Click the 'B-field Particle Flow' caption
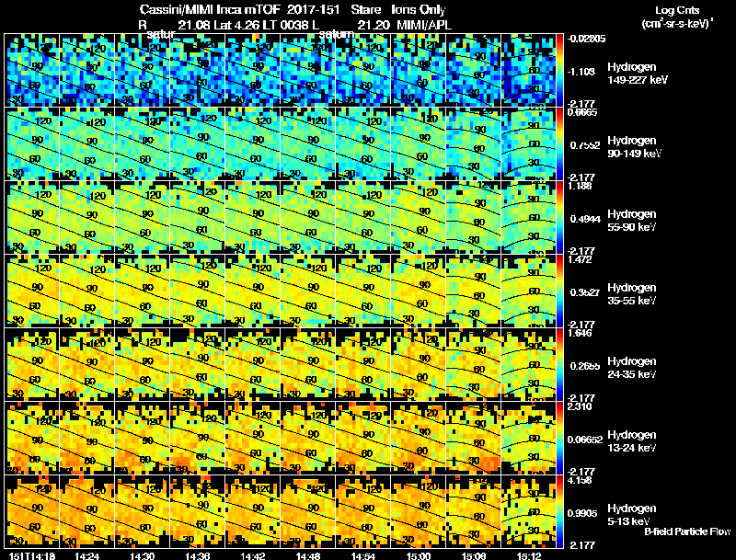 click(687, 531)
